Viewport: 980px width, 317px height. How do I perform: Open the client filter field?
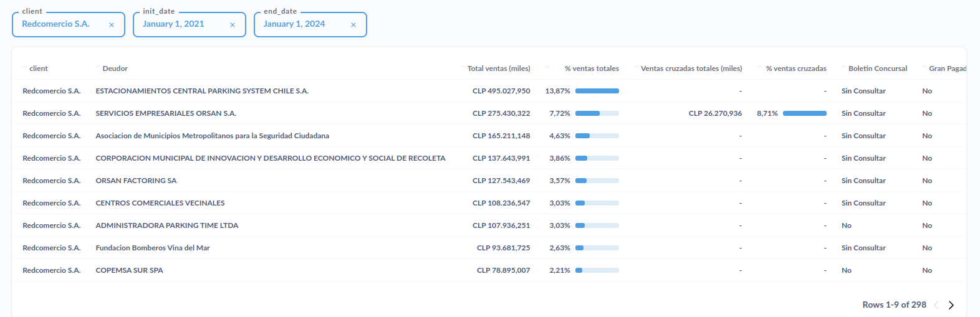[69, 24]
